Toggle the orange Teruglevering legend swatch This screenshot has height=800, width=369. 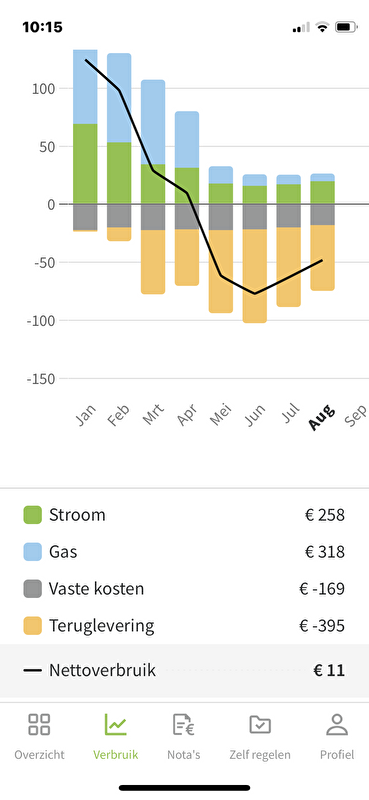point(33,626)
